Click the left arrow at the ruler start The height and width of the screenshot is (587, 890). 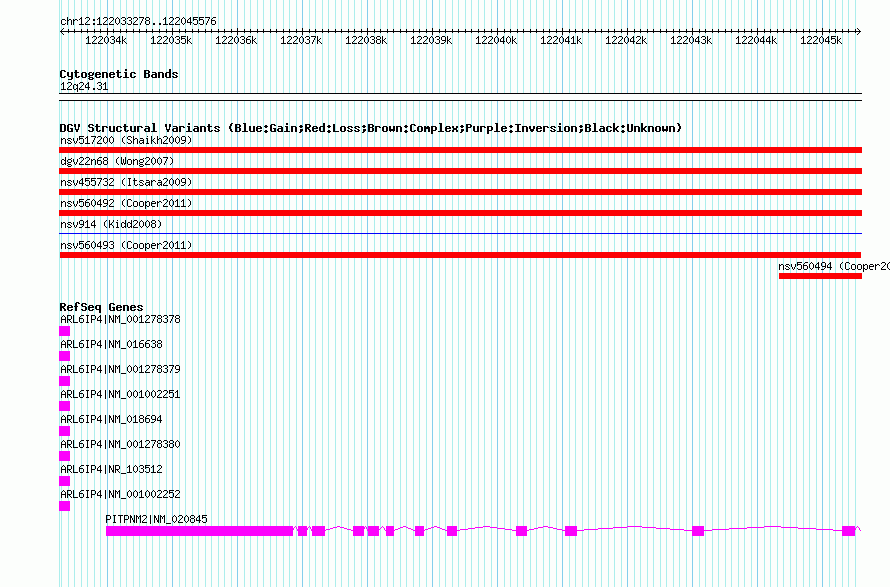62,32
